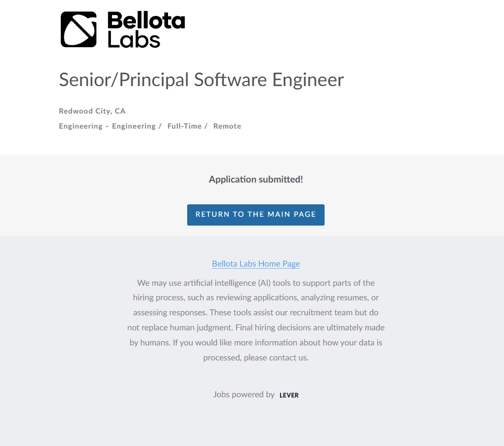Click the Jobs powered by text
This screenshot has height=446, width=504.
coord(244,395)
